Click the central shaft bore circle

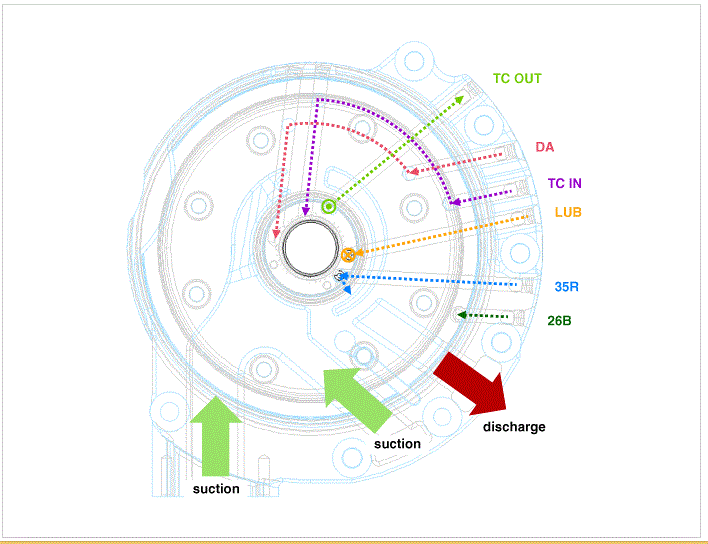(x=311, y=248)
